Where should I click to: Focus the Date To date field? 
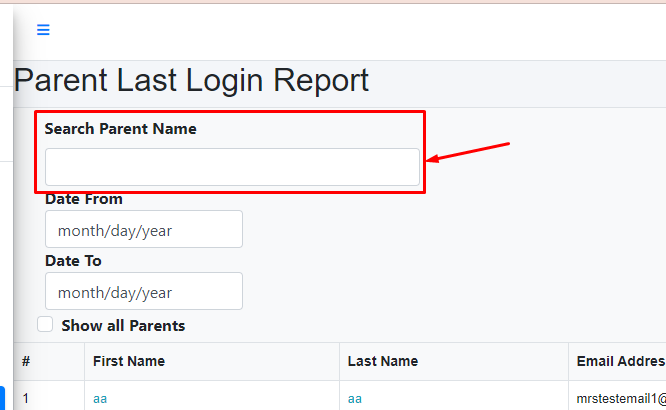tap(143, 292)
